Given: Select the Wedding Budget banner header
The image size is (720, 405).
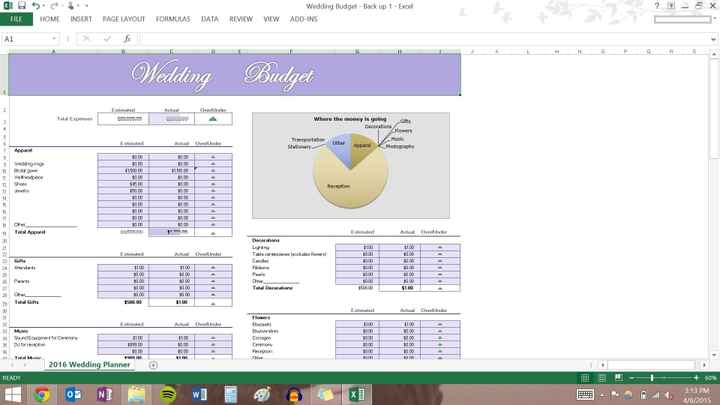Looking at the screenshot, I should coord(234,75).
